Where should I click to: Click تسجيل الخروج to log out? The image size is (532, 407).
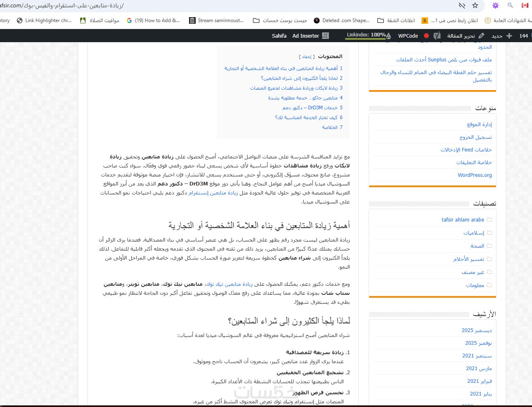pyautogui.click(x=476, y=137)
